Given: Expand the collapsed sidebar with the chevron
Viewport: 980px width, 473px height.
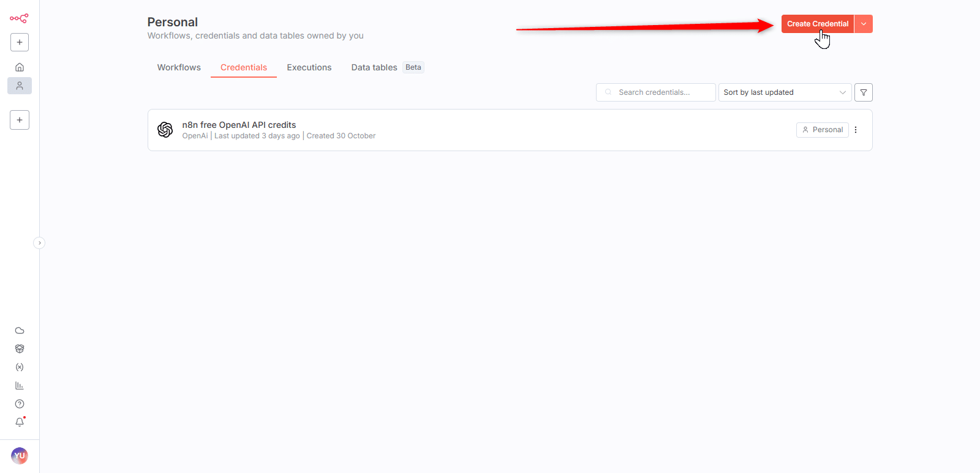Looking at the screenshot, I should 39,243.
